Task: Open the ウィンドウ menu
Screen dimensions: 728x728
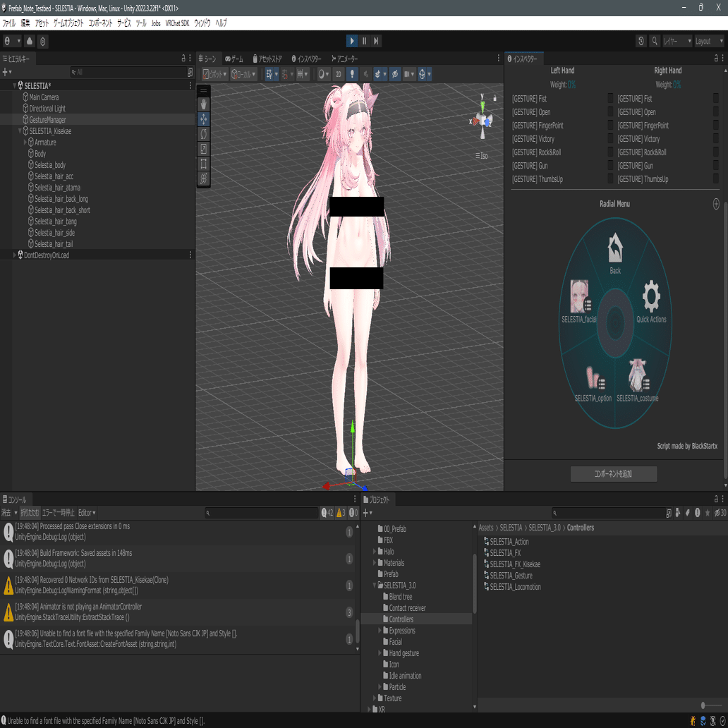Action: tap(202, 23)
